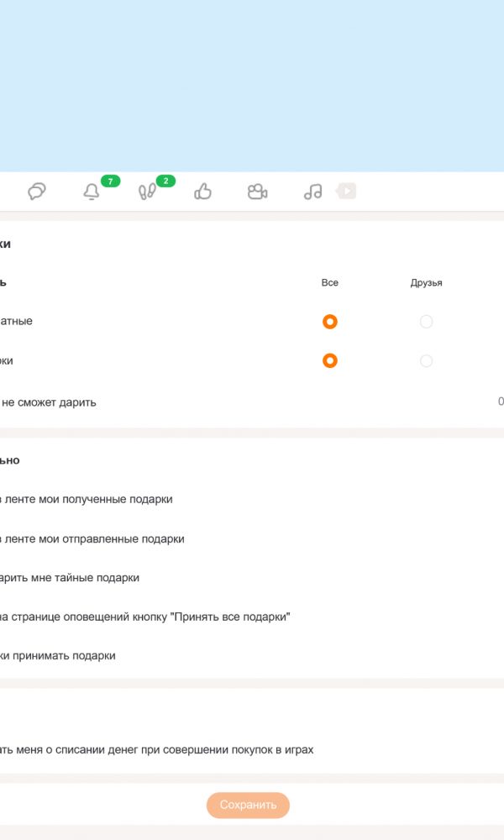Toggle "в ленте мои отправленные подарки" option

[92, 538]
